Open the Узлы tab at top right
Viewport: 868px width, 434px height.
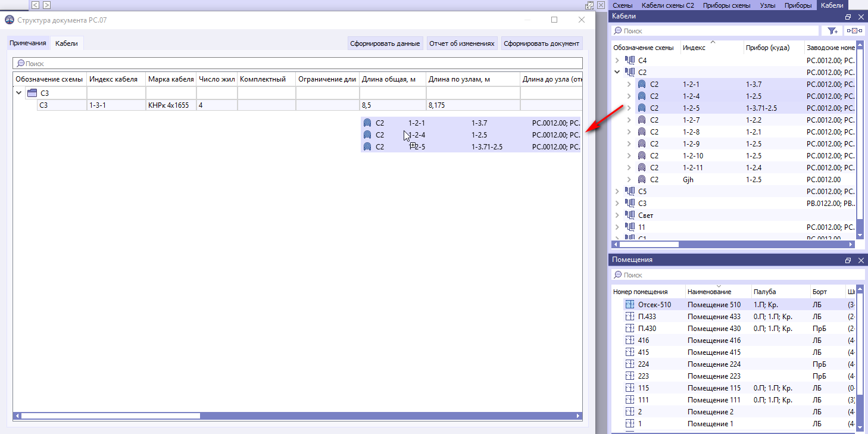coord(767,5)
